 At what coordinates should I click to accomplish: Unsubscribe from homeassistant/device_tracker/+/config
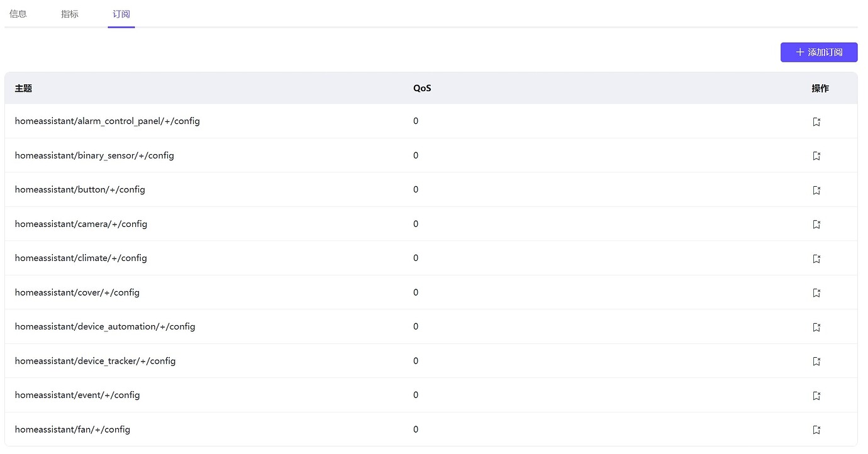coord(816,361)
